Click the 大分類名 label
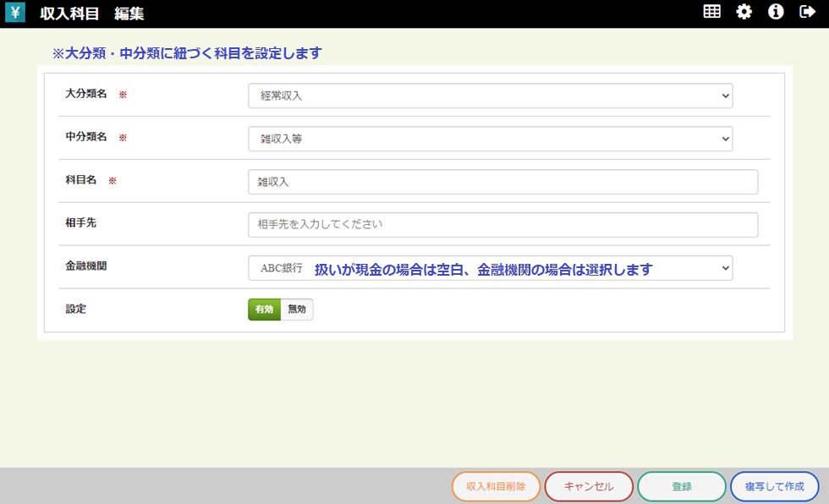 [x=86, y=94]
